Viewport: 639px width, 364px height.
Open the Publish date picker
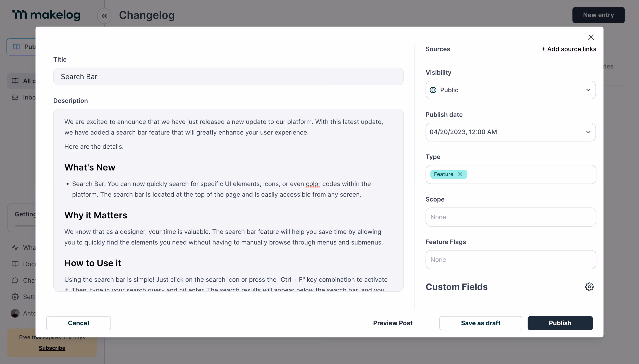510,132
